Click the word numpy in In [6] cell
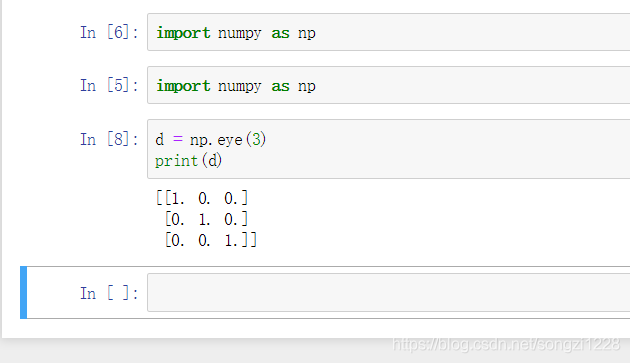The height and width of the screenshot is (363, 630). click(239, 33)
